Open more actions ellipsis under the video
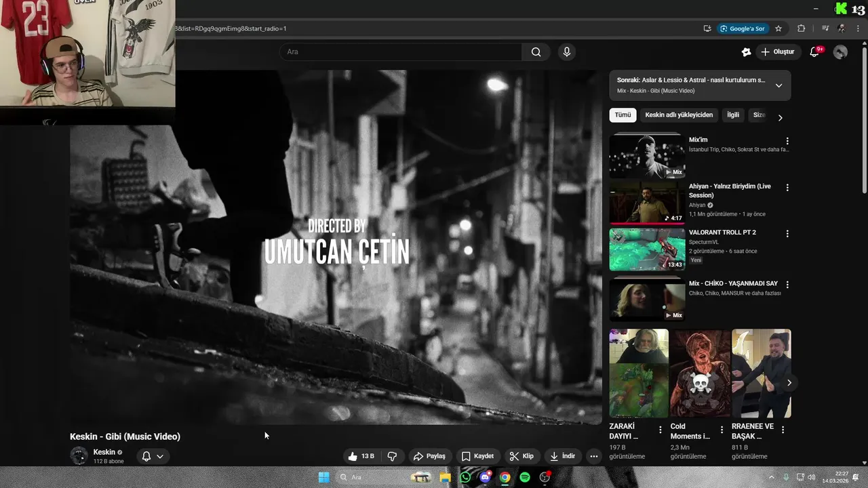The height and width of the screenshot is (488, 868). (x=594, y=456)
